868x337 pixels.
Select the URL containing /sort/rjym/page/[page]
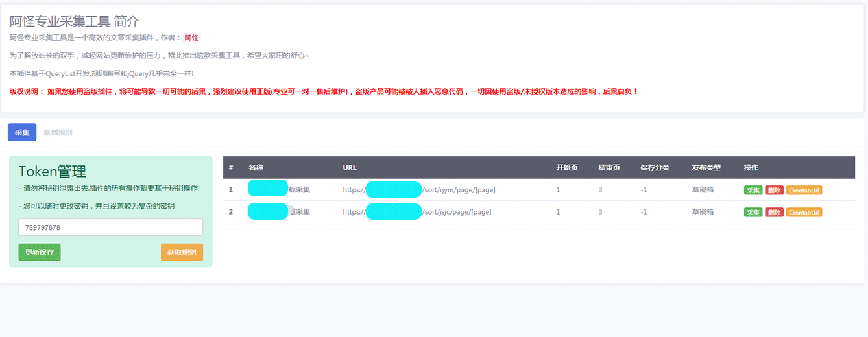coord(419,190)
